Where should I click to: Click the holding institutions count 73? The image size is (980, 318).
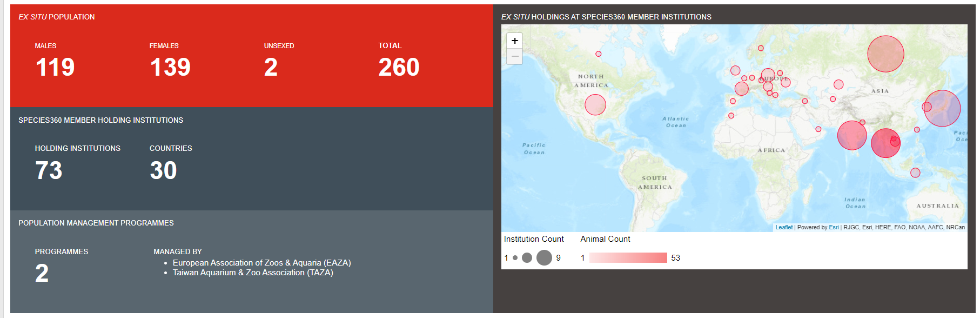click(49, 170)
